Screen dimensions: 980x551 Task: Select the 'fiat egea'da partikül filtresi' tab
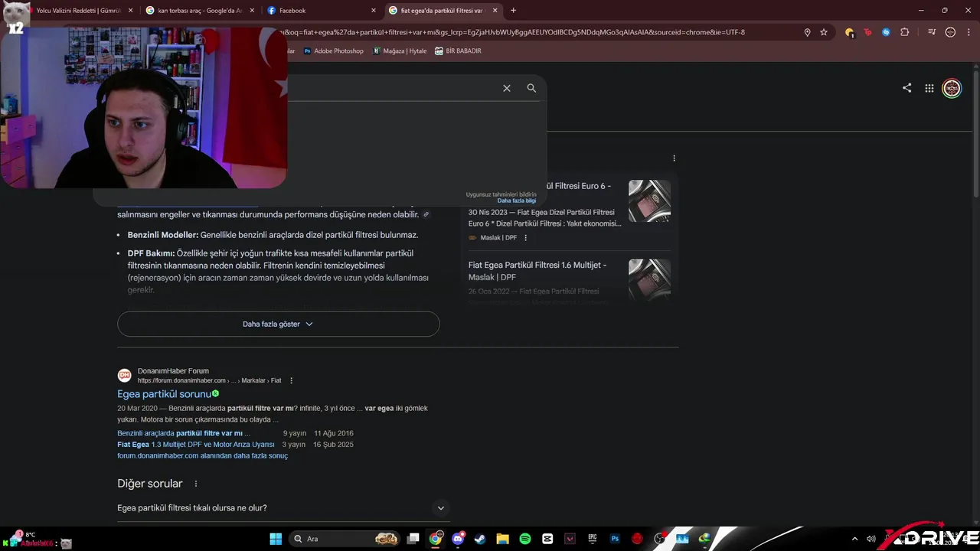pos(443,11)
